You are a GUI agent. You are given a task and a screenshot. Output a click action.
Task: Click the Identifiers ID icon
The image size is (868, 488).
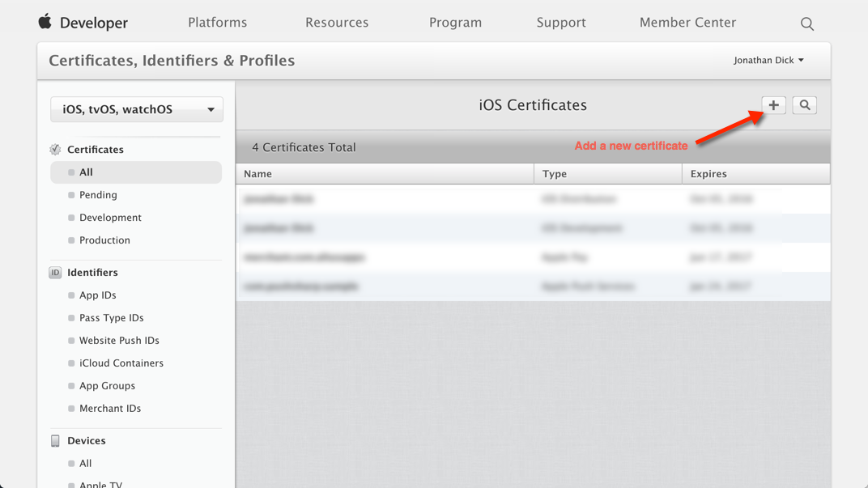click(55, 272)
